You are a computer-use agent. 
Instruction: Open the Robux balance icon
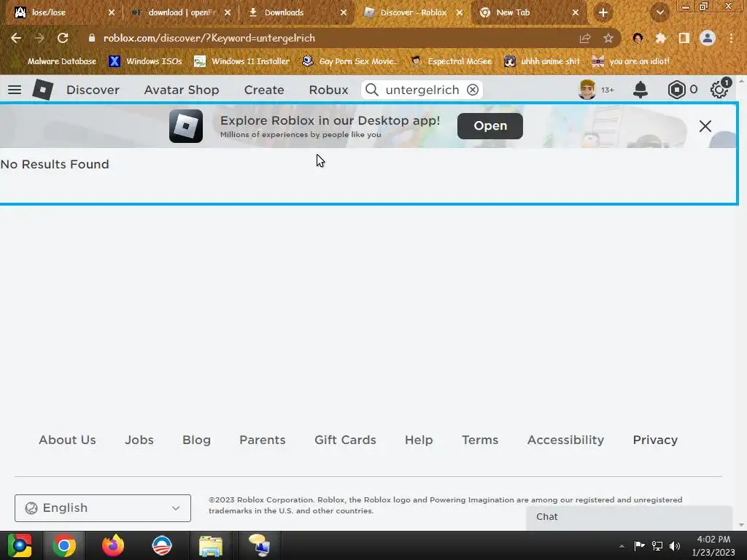pyautogui.click(x=676, y=90)
